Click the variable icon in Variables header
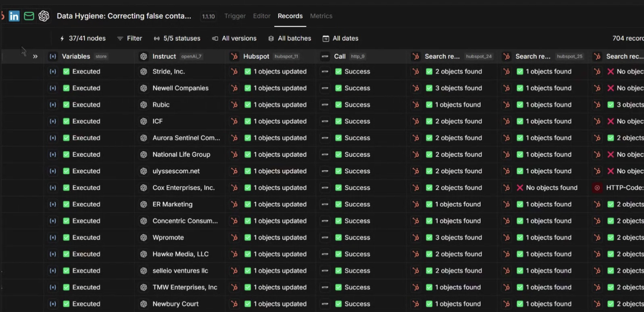 coord(53,57)
